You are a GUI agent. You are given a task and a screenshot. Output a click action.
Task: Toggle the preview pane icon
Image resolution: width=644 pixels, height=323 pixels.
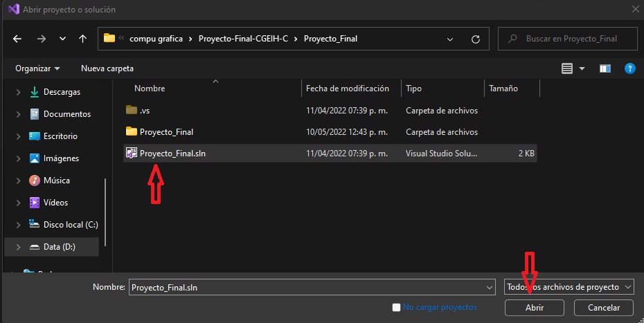[x=605, y=68]
